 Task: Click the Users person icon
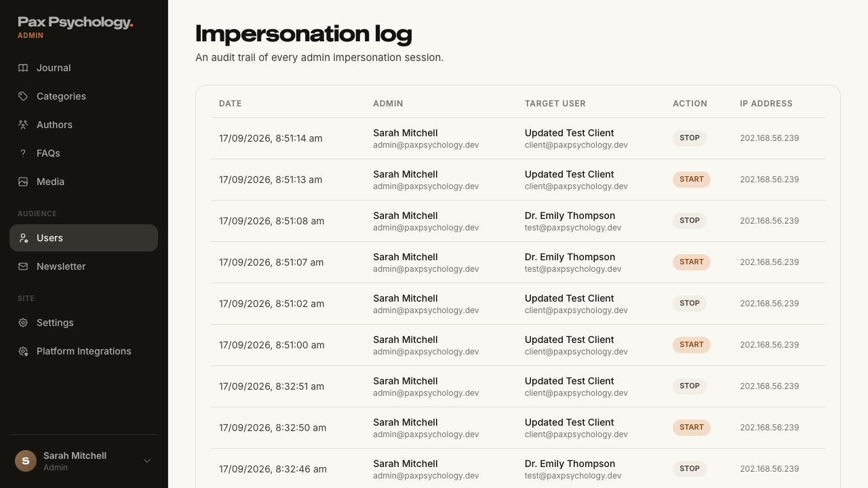[23, 238]
